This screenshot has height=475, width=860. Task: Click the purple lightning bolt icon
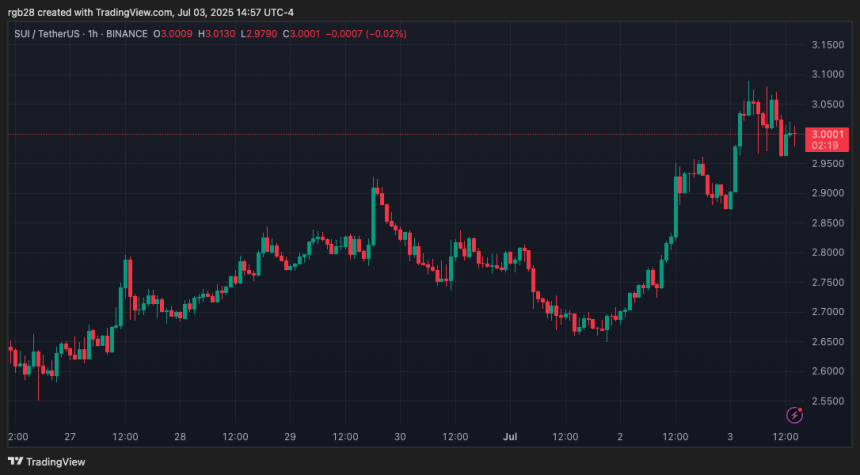coord(795,414)
